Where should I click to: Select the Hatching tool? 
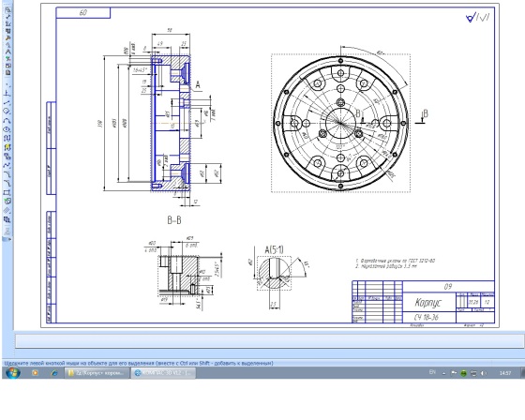[7, 211]
